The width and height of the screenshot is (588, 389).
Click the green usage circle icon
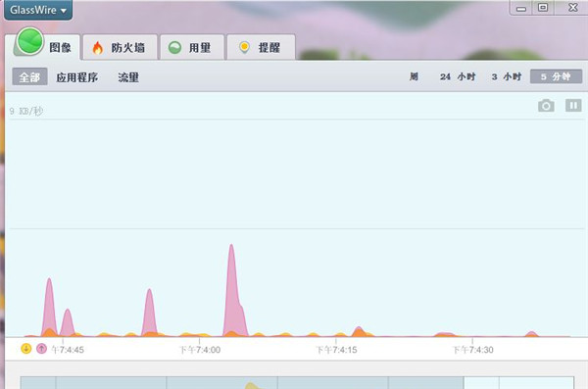pyautogui.click(x=174, y=48)
